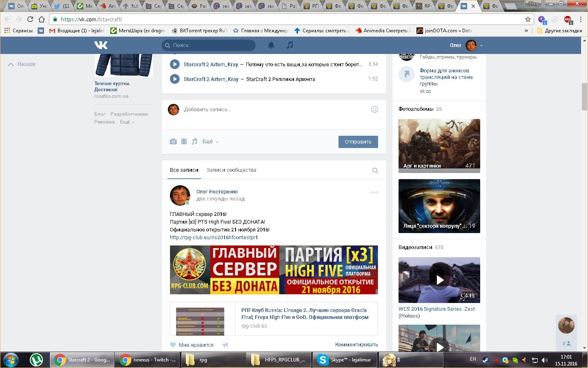Switch to 'Записи сообщества' tab
The width and height of the screenshot is (588, 368).
[x=232, y=170]
